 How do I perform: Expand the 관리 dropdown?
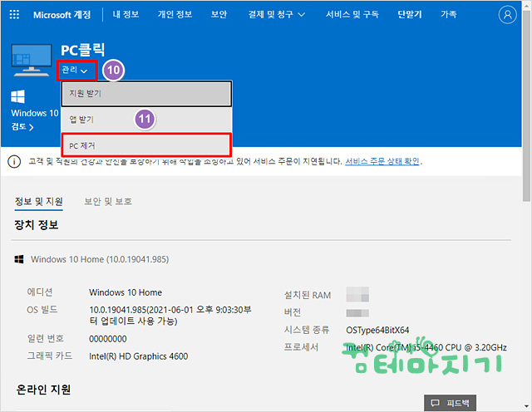point(75,71)
